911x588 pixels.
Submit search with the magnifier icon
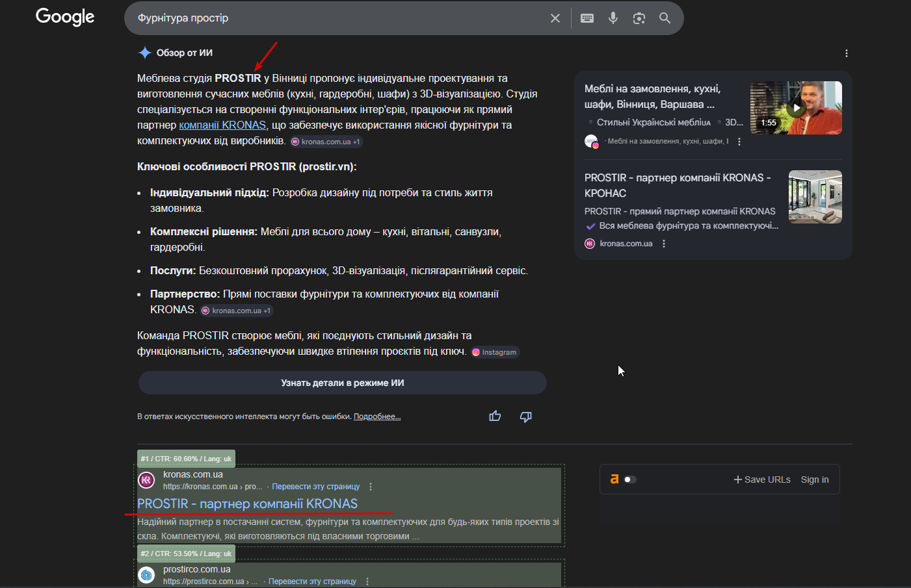pyautogui.click(x=665, y=18)
